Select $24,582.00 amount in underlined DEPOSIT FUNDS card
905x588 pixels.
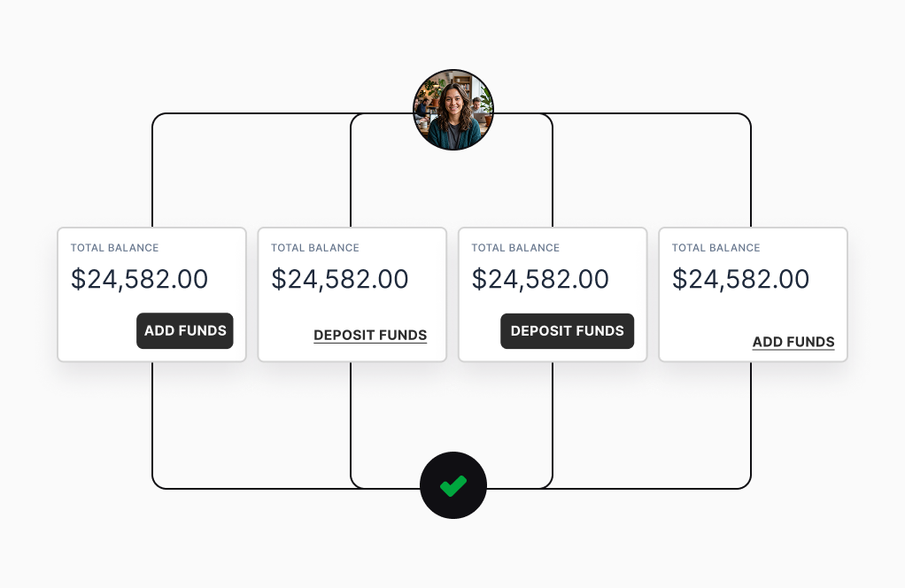click(340, 280)
